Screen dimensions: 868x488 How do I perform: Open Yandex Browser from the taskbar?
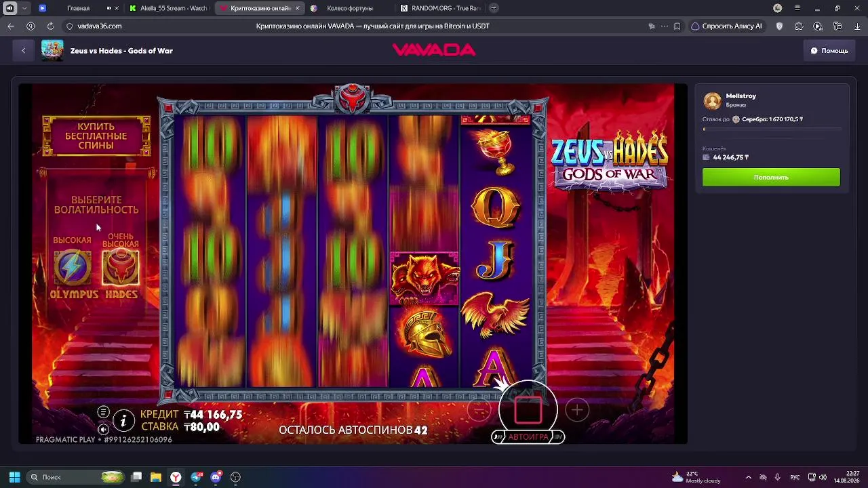(176, 477)
